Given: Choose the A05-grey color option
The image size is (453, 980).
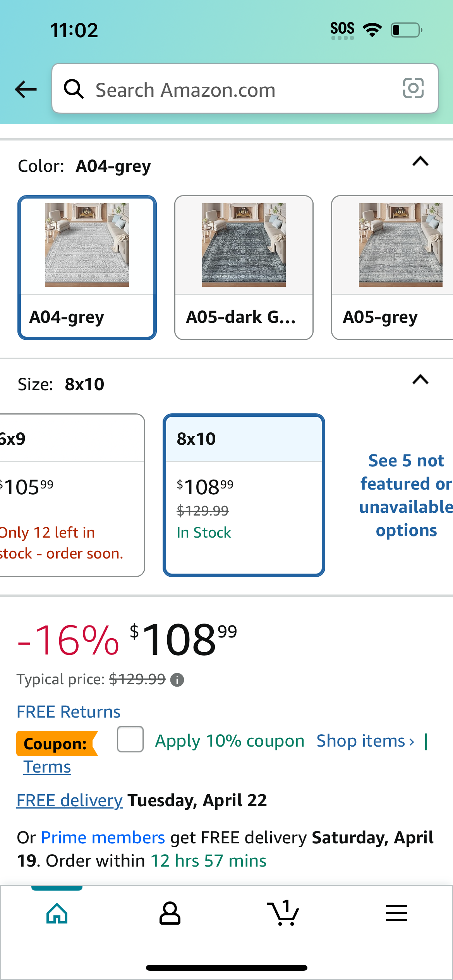Looking at the screenshot, I should (x=392, y=268).
